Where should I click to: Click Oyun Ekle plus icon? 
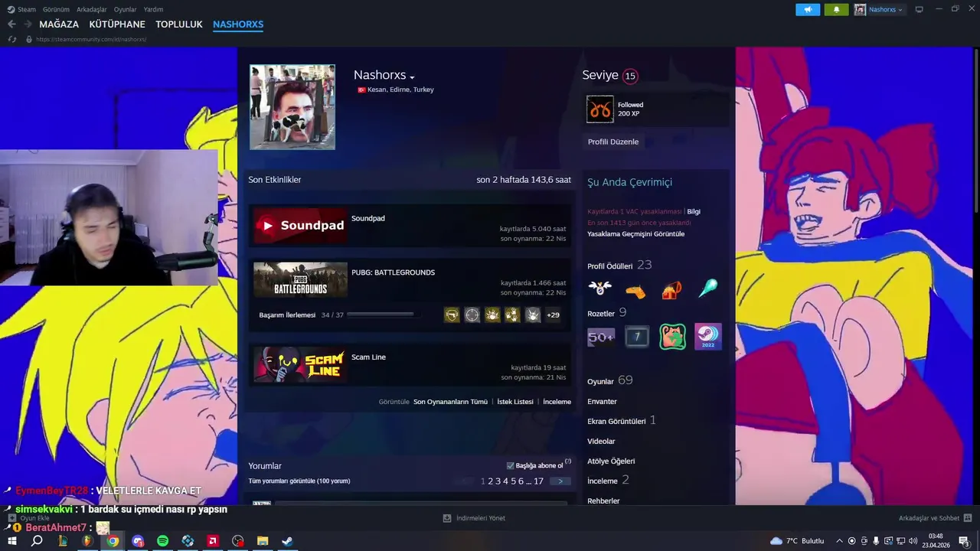pos(11,518)
